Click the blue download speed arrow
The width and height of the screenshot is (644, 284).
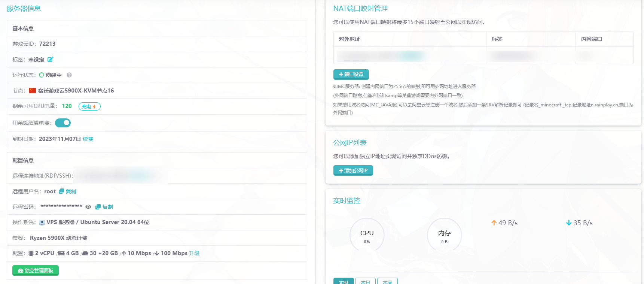click(x=569, y=223)
